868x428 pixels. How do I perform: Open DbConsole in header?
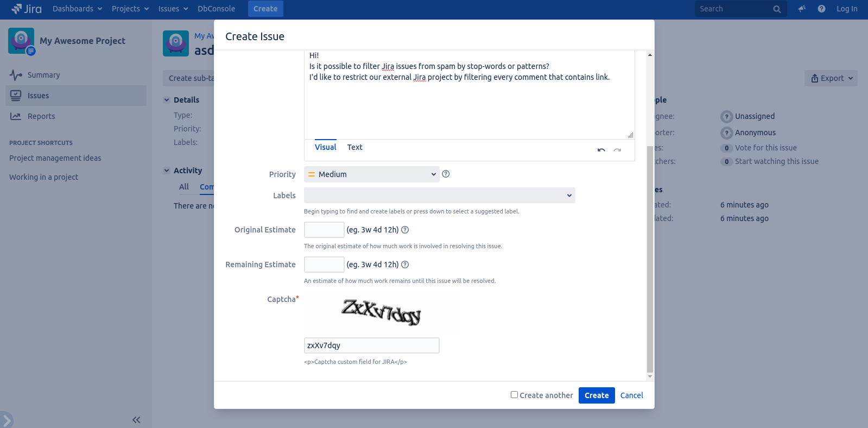[x=217, y=9]
